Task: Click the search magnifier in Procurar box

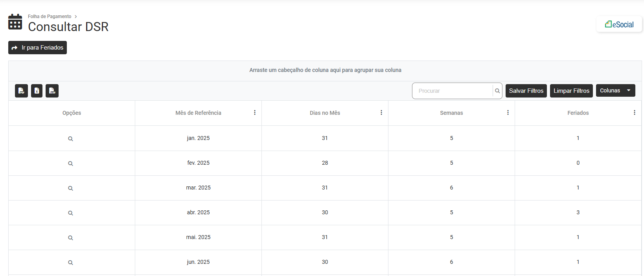Action: tap(497, 91)
